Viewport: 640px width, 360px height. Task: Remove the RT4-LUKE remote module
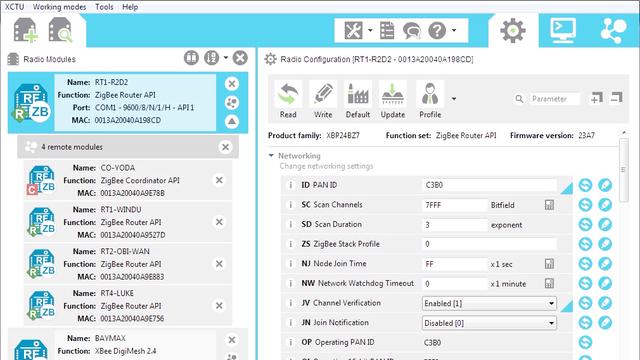[219, 305]
